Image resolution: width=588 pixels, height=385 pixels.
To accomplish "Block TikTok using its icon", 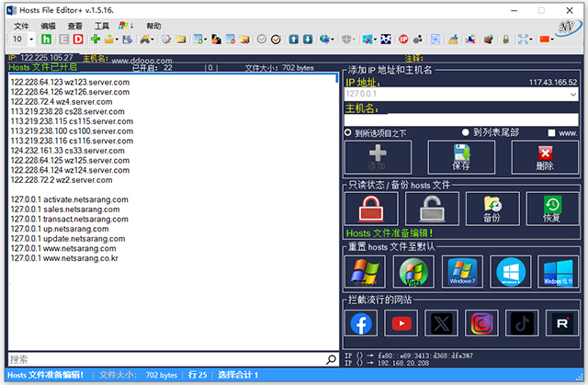I will coord(522,323).
